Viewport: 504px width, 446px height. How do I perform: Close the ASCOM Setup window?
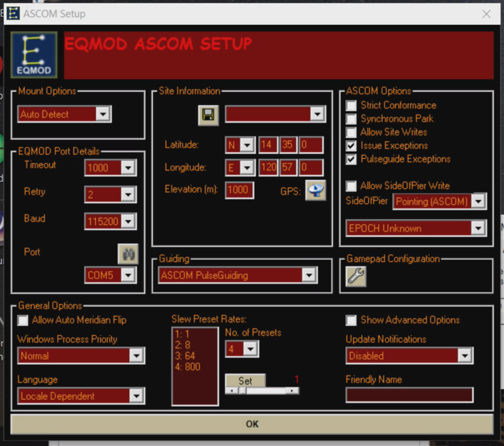[487, 14]
